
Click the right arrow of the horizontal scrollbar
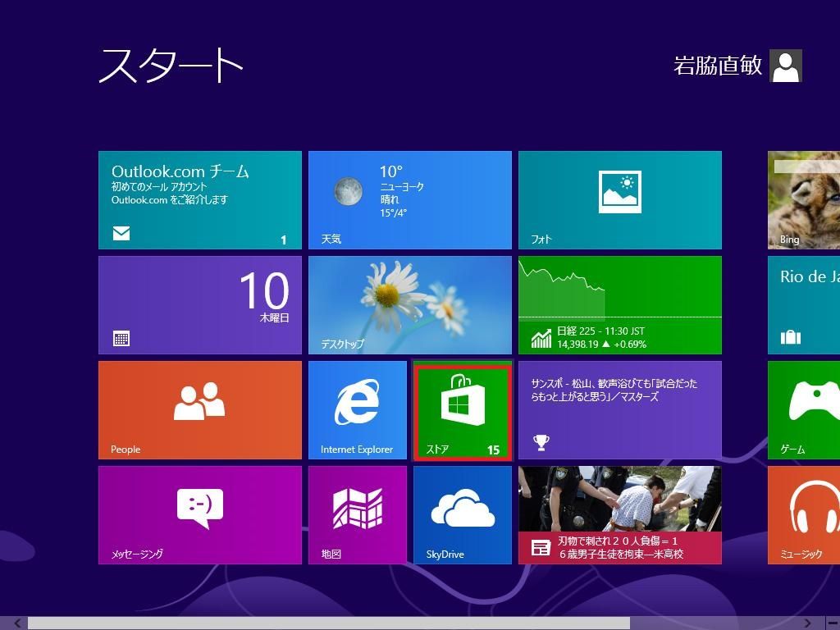(807, 623)
